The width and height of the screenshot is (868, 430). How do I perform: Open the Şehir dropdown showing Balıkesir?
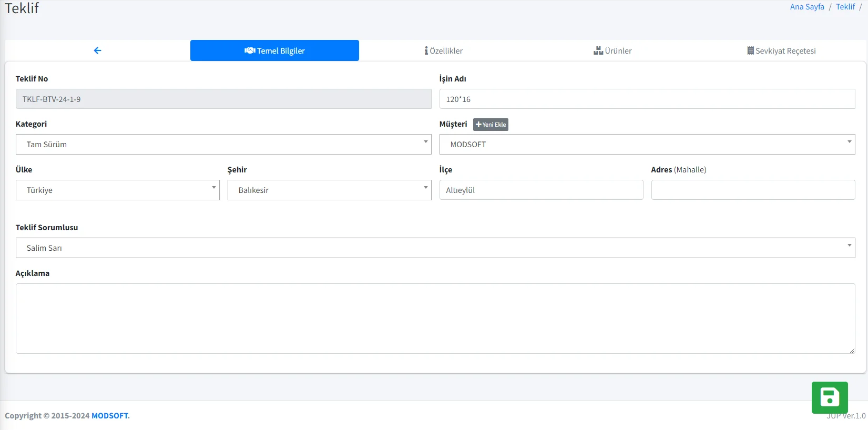click(329, 190)
